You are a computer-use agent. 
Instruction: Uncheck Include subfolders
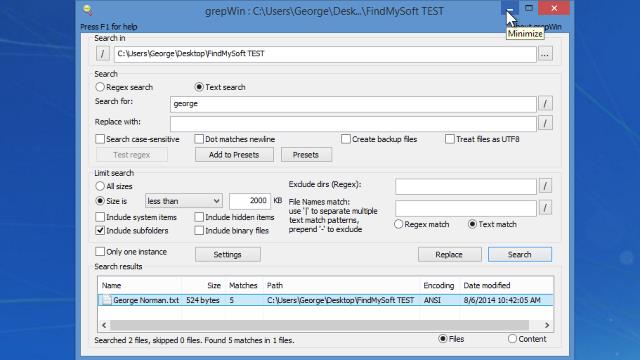tap(100, 230)
